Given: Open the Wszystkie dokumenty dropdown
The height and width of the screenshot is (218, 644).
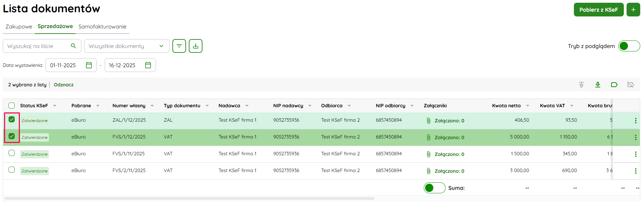Looking at the screenshot, I should 127,46.
